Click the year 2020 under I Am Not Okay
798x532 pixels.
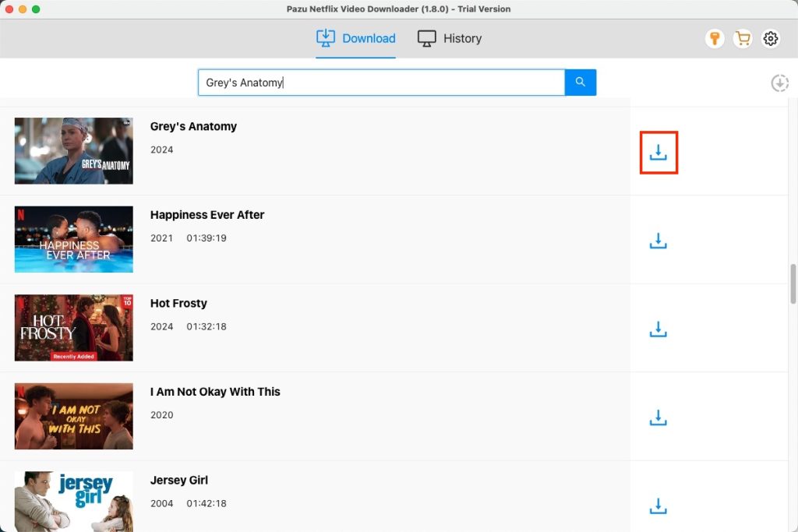(x=161, y=415)
